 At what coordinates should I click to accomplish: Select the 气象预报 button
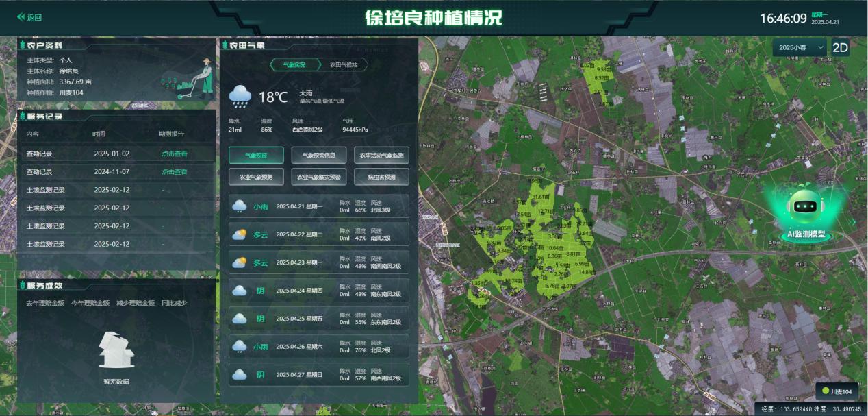(x=256, y=155)
